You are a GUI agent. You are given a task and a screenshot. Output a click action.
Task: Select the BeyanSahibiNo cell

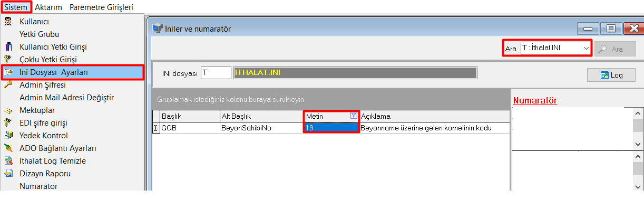tap(261, 127)
